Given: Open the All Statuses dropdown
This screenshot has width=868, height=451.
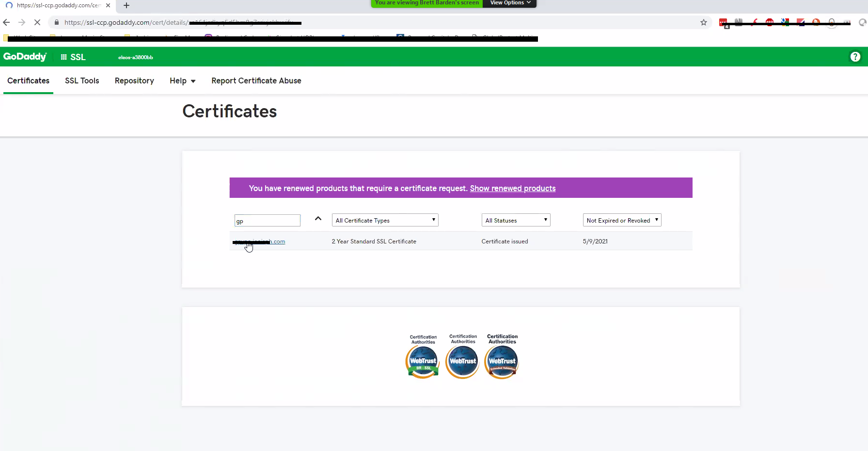Looking at the screenshot, I should tap(515, 220).
